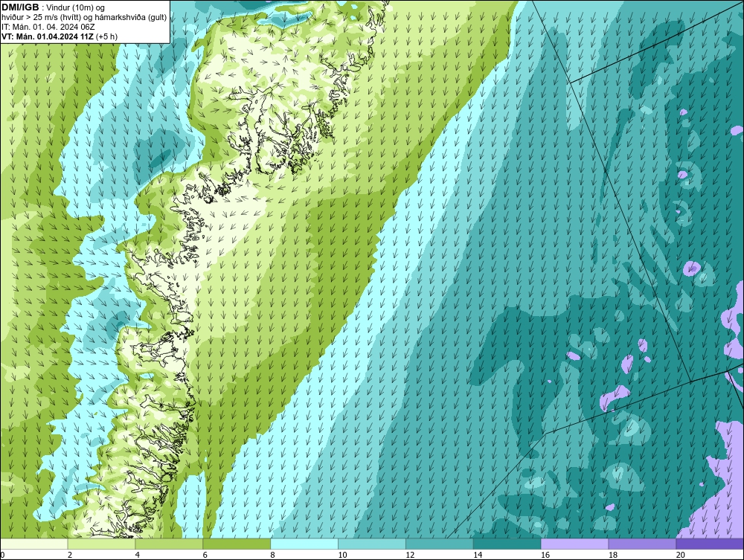
Task: Click the 'DMI/IGB' title text
Action: pyautogui.click(x=20, y=7)
